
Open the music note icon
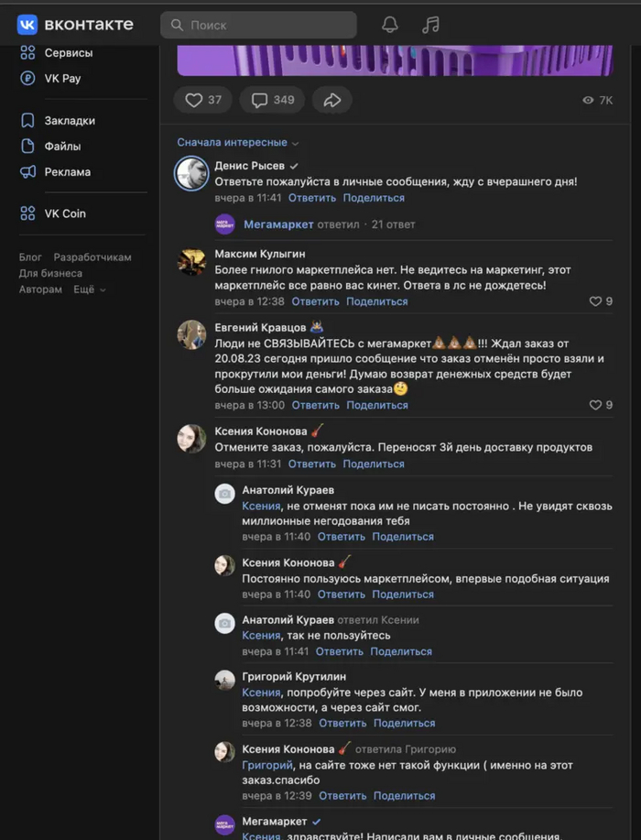pyautogui.click(x=430, y=25)
